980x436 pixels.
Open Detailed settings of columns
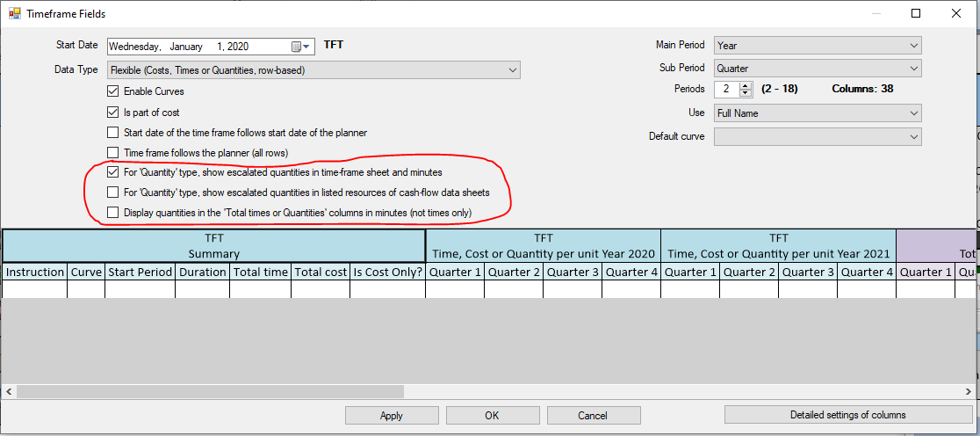coord(847,415)
